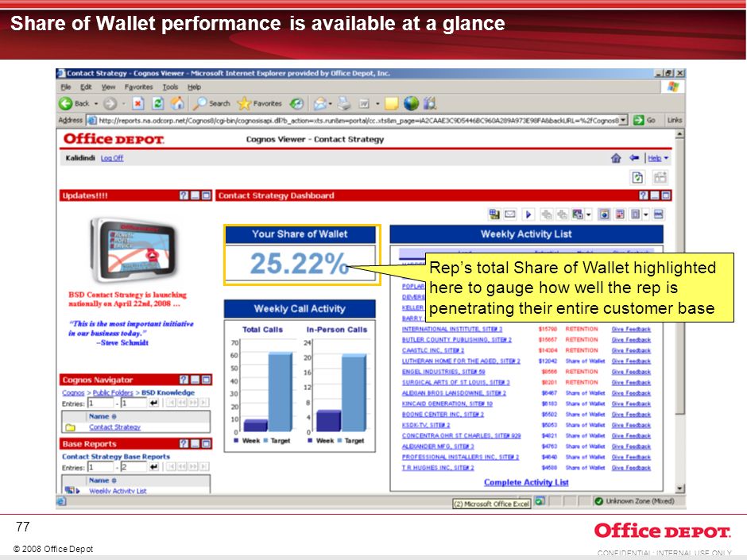The image size is (747, 560).
Task: Maximize the Base Reports portlet
Action: (x=207, y=444)
